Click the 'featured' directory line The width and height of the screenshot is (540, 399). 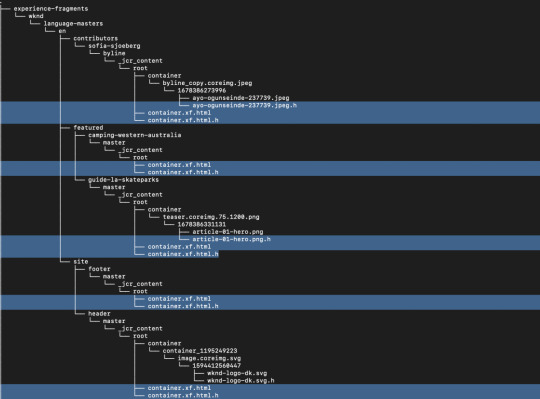88,128
